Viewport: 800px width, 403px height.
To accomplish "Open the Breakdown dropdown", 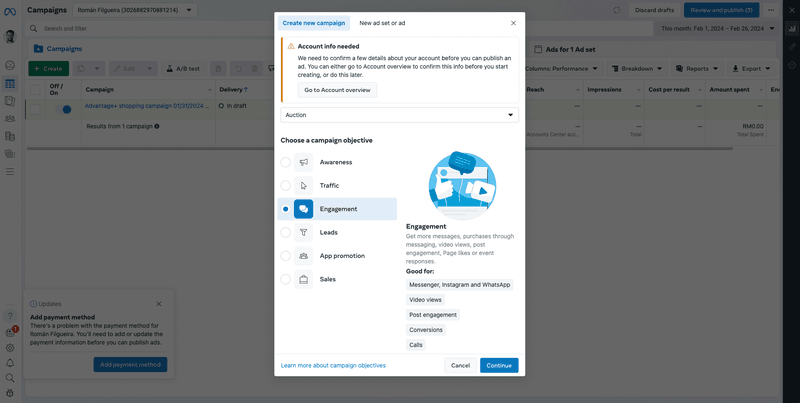I will click(637, 68).
